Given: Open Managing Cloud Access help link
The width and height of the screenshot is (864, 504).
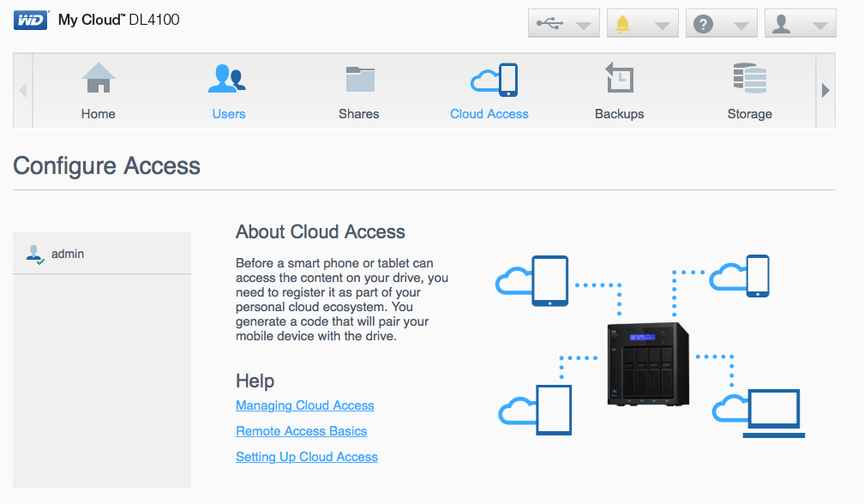Looking at the screenshot, I should click(x=305, y=405).
